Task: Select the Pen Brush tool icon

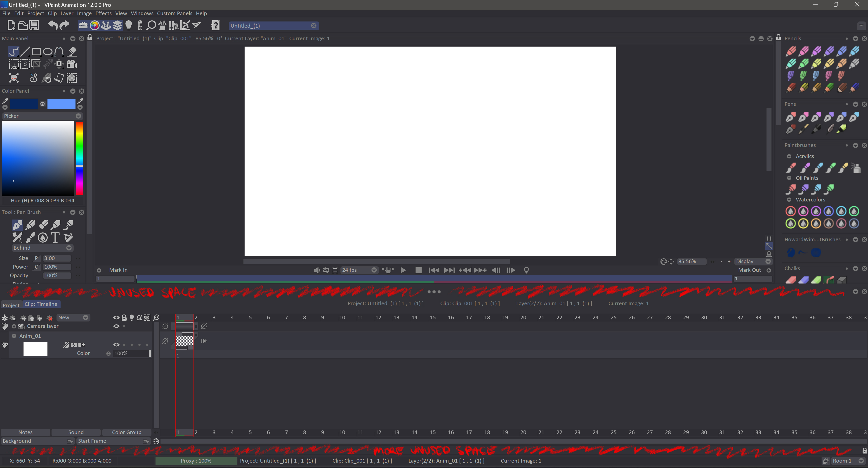Action: (17, 225)
